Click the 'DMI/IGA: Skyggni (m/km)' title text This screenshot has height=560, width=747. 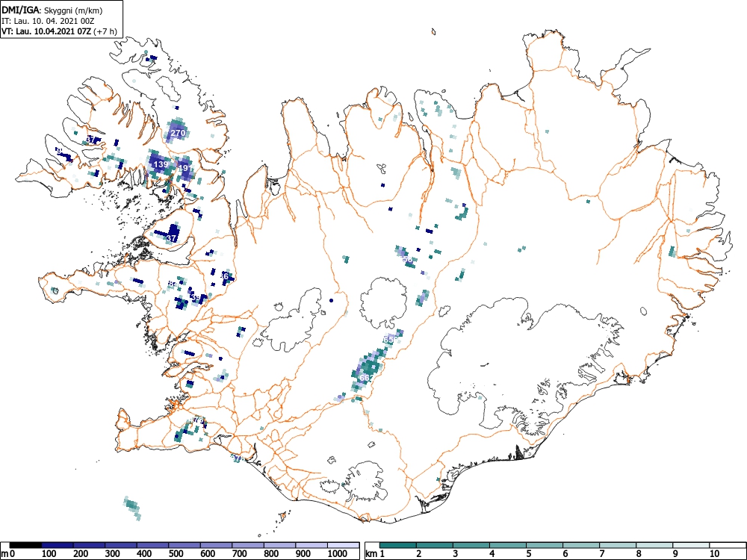pyautogui.click(x=52, y=10)
